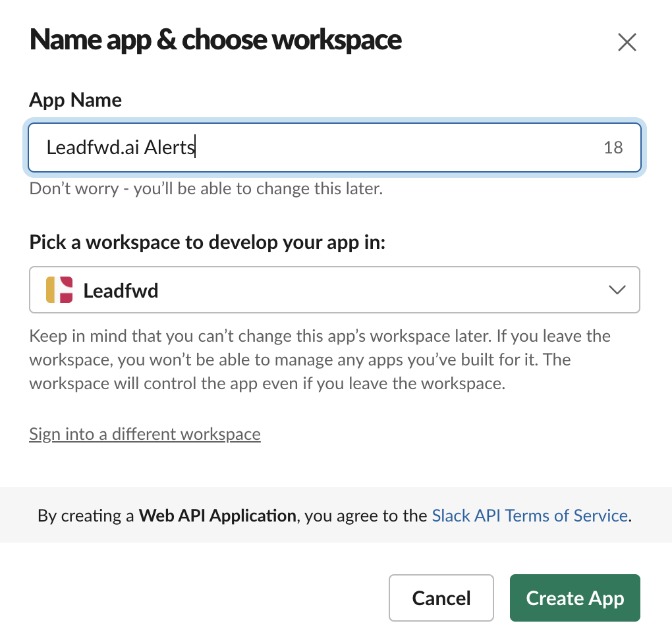Viewport: 672px width, 644px height.
Task: Click the Leadfwd.ai text in name field
Action: coord(93,148)
